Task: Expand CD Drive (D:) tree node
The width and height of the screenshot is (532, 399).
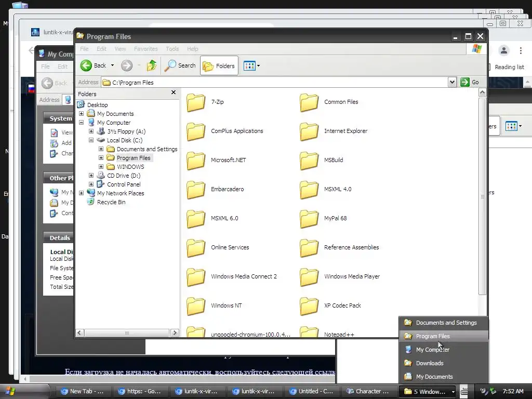Action: tap(91, 176)
